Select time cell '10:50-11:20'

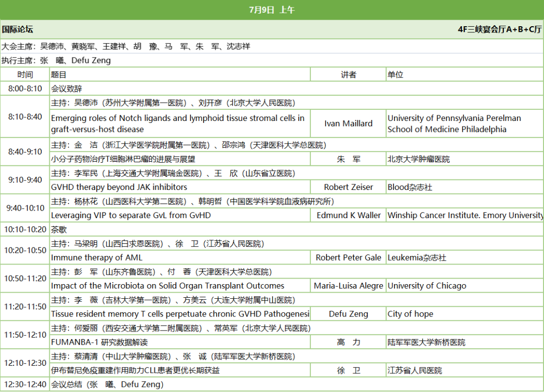click(x=25, y=278)
